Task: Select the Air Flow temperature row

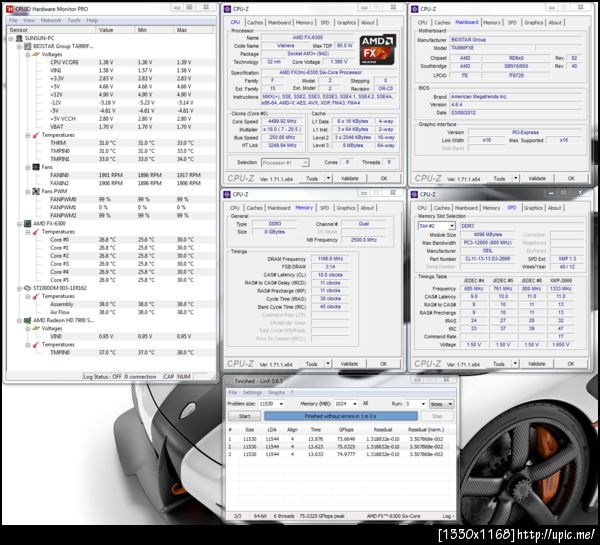Action: (x=111, y=312)
